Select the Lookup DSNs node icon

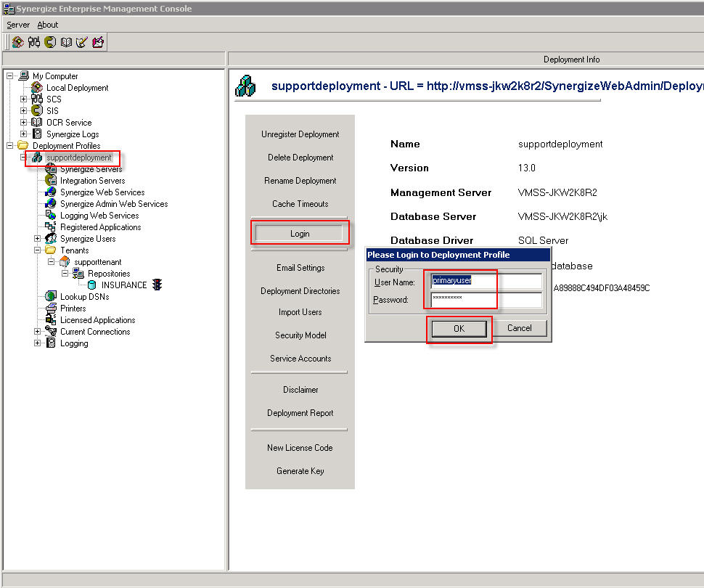tap(51, 296)
